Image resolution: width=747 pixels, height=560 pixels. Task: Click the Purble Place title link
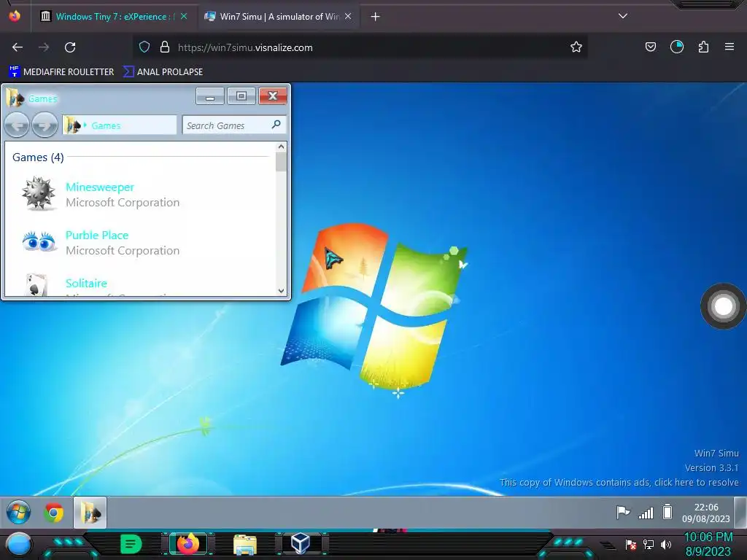click(97, 236)
